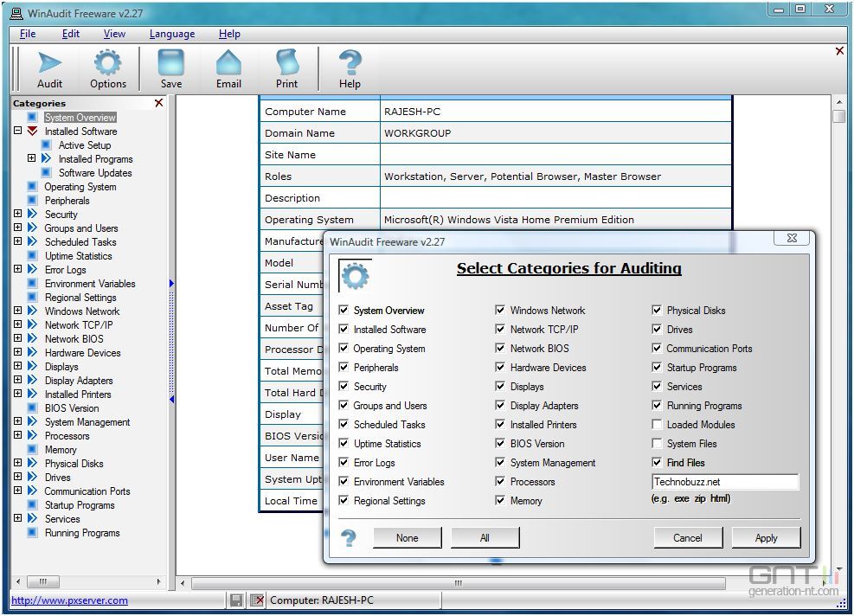Click the arrow icon beside Hardware Devices
The width and height of the screenshot is (854, 616).
click(32, 352)
